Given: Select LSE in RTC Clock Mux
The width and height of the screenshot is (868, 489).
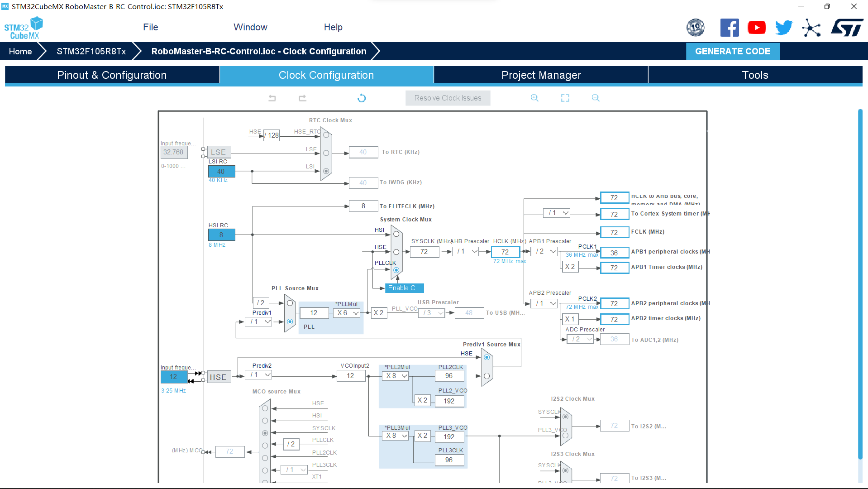Looking at the screenshot, I should pyautogui.click(x=326, y=153).
